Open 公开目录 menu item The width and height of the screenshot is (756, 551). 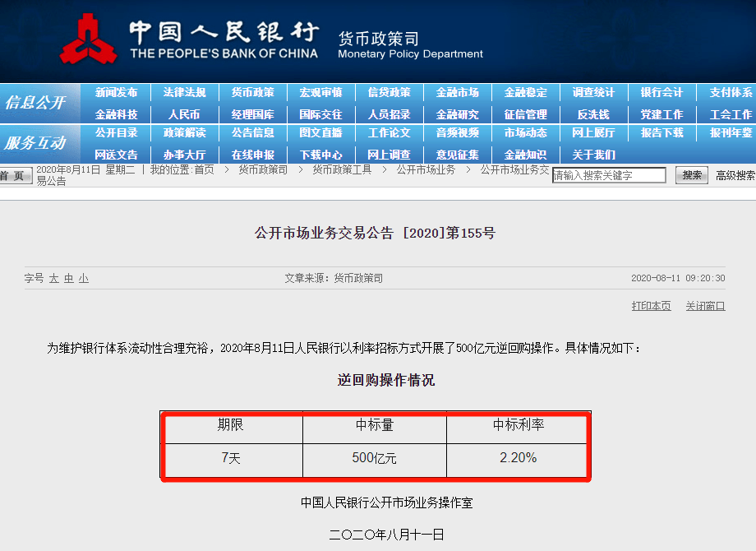tap(116, 132)
